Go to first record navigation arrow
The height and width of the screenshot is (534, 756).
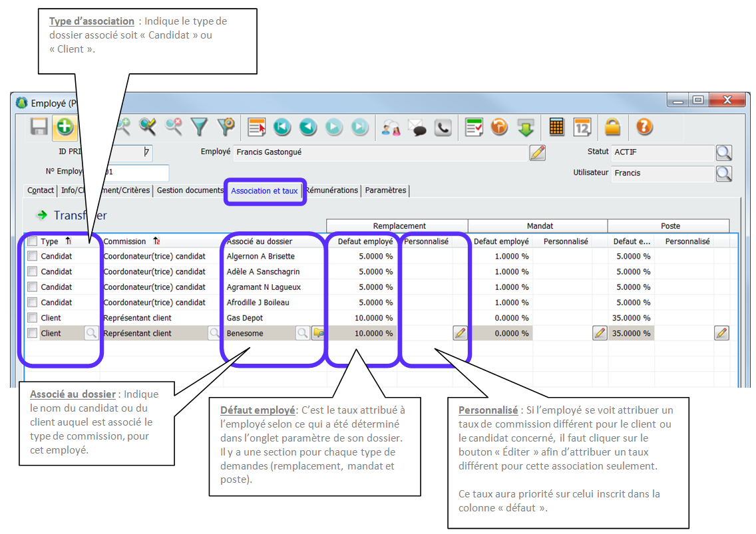coord(282,128)
